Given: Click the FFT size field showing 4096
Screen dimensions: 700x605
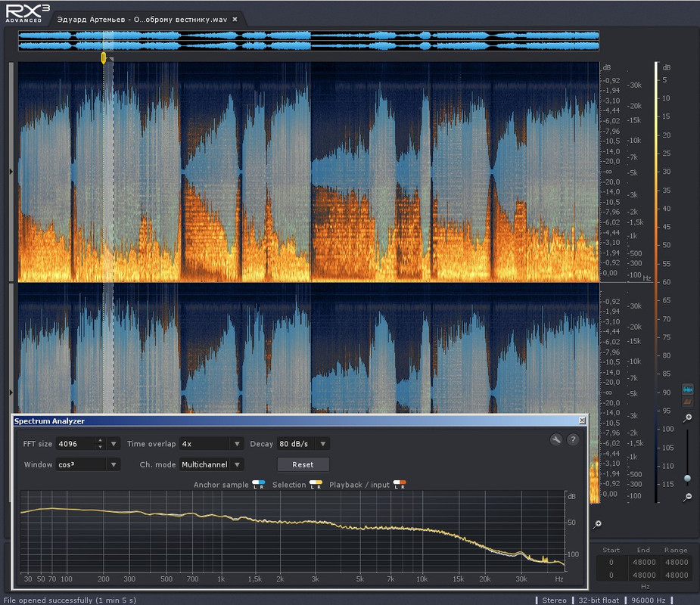Looking at the screenshot, I should click(x=76, y=444).
